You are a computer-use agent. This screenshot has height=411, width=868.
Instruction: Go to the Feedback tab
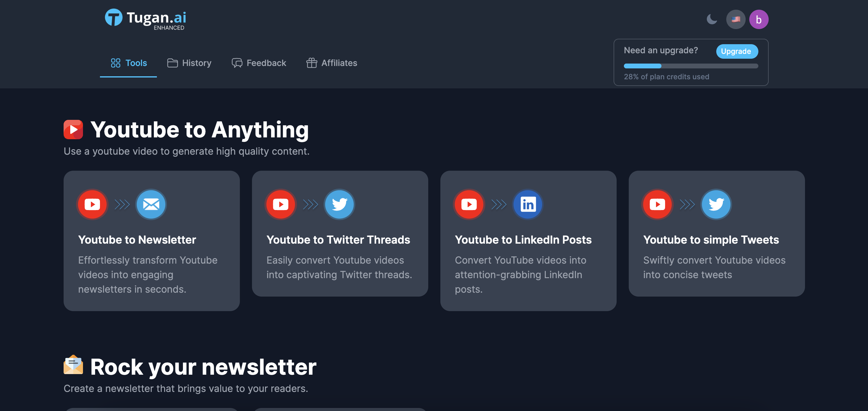259,63
